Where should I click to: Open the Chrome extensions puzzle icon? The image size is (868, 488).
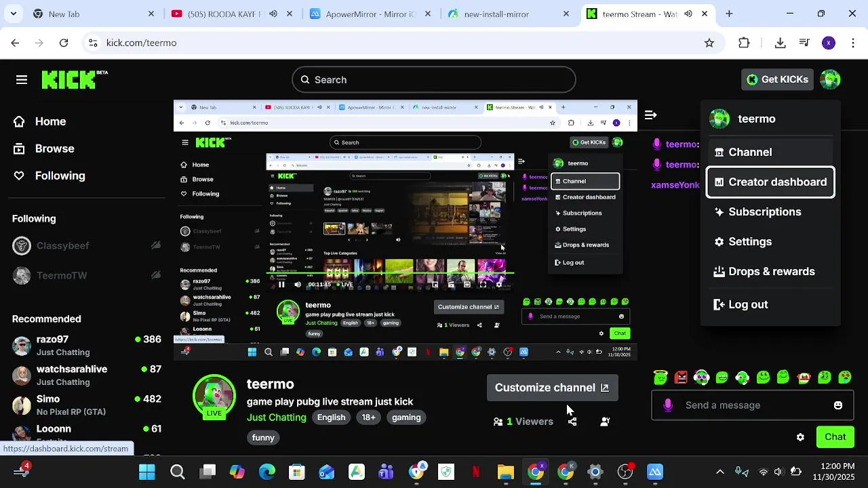tap(744, 43)
